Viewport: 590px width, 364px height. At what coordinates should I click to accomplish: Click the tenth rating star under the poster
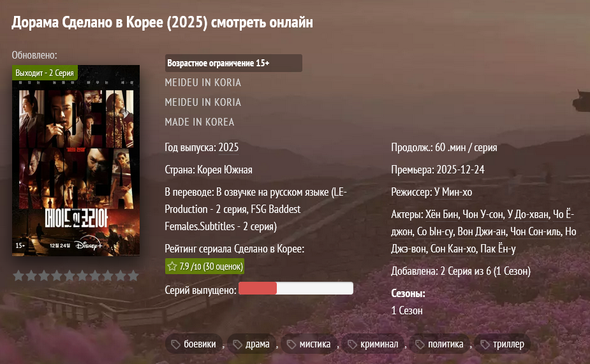click(133, 275)
